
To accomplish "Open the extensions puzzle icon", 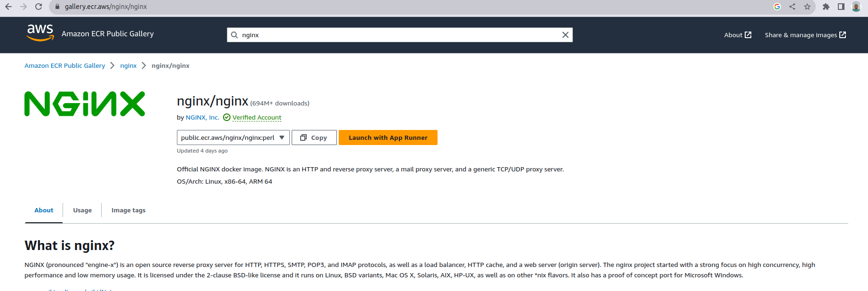I will point(826,7).
